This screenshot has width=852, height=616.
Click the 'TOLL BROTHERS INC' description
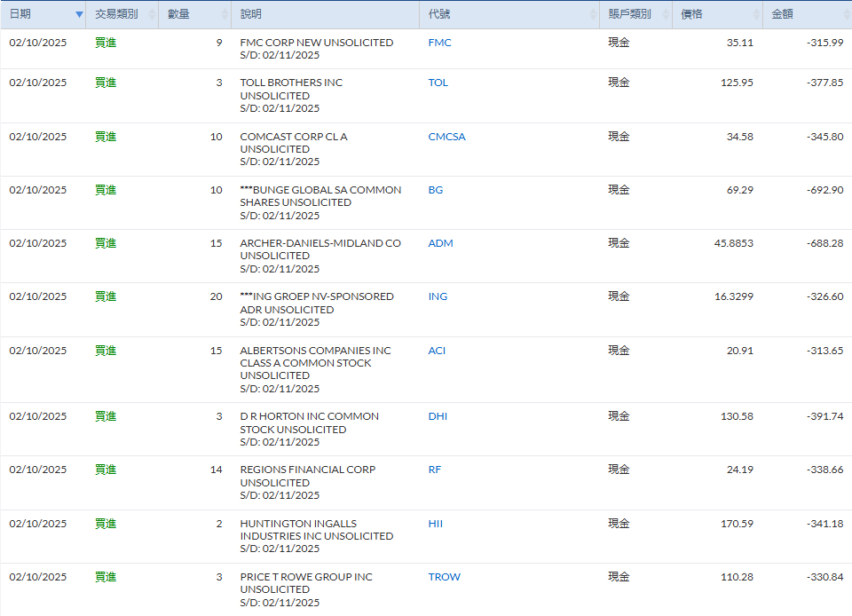291,83
